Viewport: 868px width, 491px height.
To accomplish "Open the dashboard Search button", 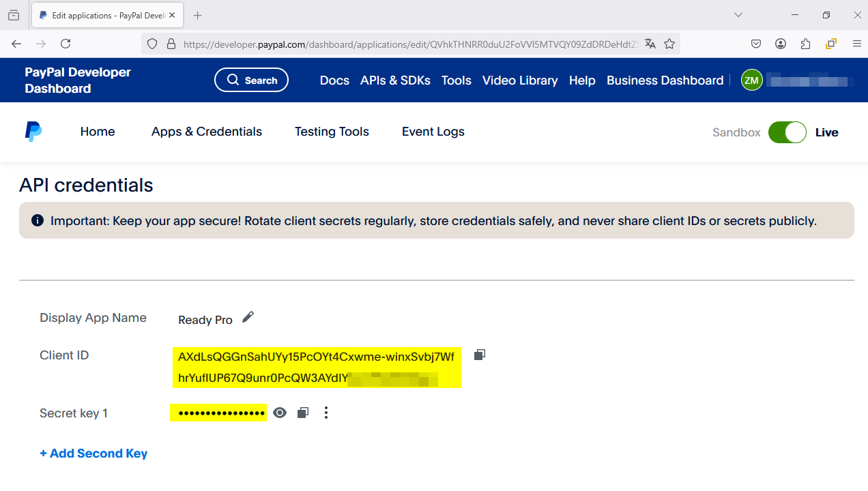I will point(252,80).
